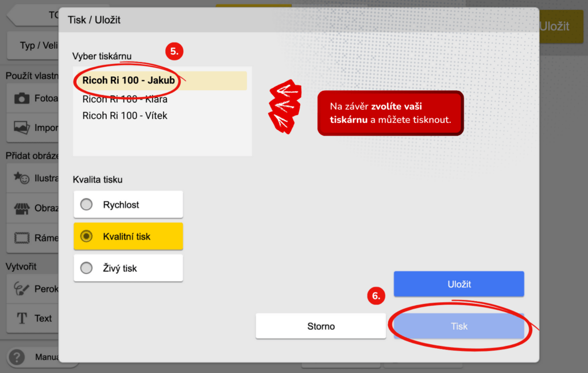Open the Typ / Velikost sidebar option
Image resolution: width=588 pixels, height=373 pixels.
pos(34,45)
